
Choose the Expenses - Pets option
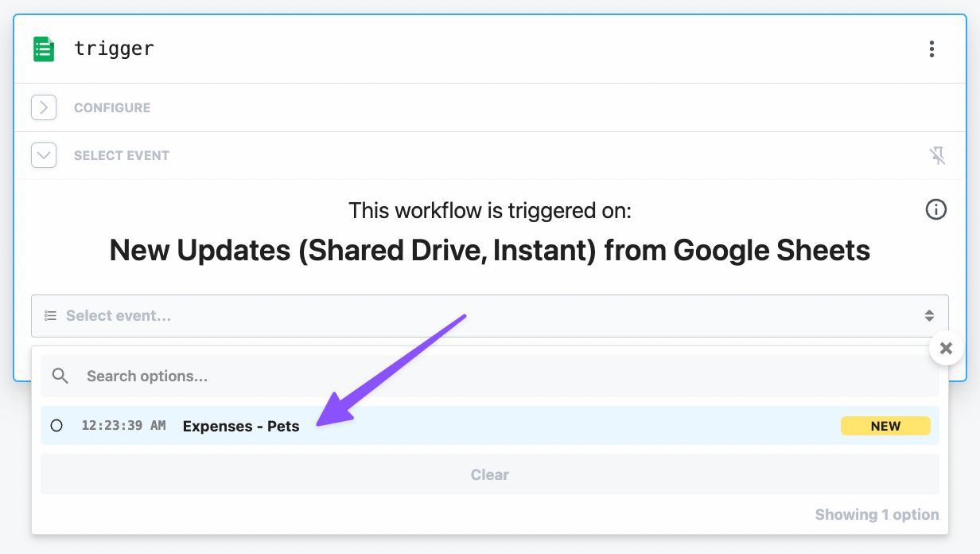[490, 426]
